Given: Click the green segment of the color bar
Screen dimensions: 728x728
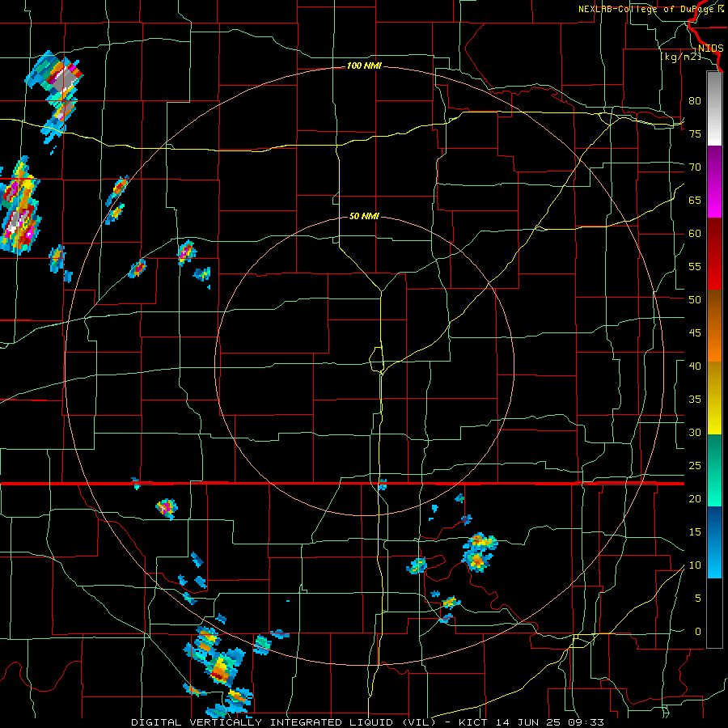Looking at the screenshot, I should tap(714, 470).
